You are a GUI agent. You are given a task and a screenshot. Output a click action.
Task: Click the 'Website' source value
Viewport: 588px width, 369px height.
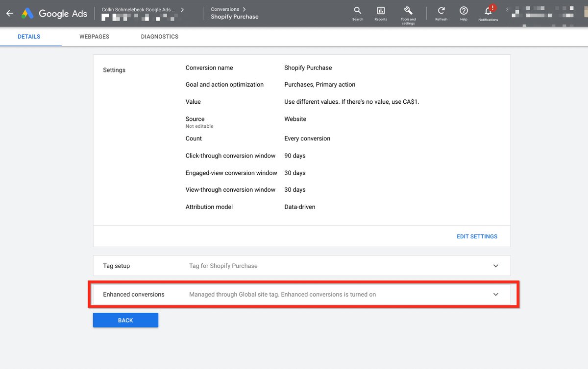tap(295, 119)
